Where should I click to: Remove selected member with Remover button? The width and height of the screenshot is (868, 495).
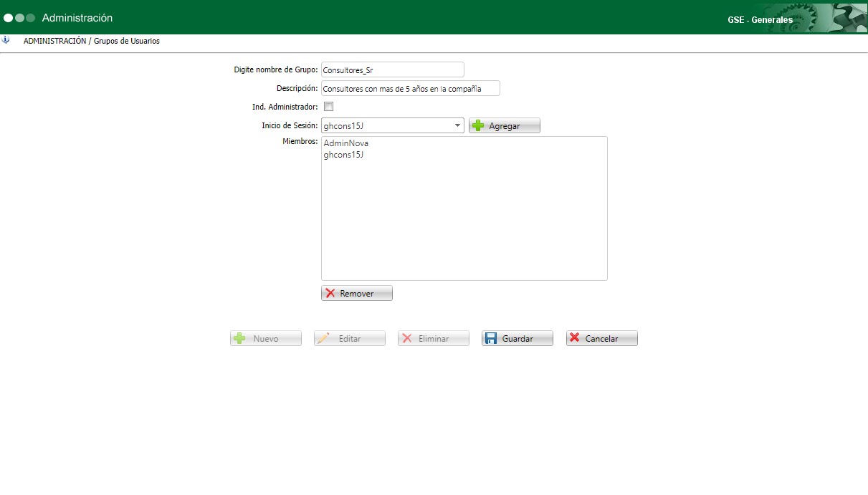[356, 293]
